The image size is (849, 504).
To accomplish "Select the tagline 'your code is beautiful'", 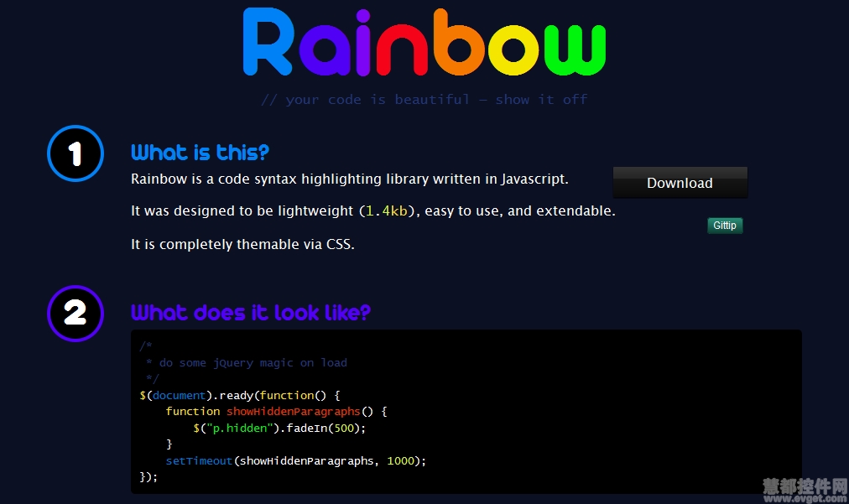I will click(378, 100).
